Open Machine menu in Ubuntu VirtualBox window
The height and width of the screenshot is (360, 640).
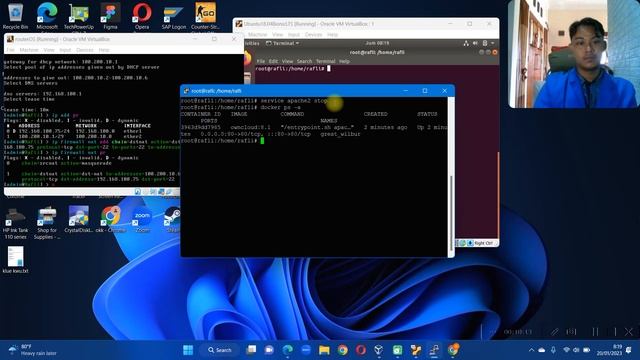[257, 35]
